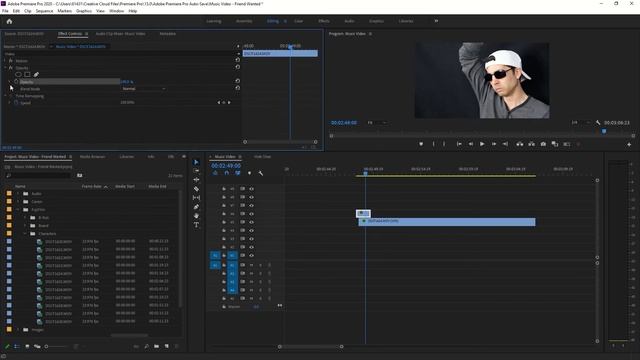Image resolution: width=640 pixels, height=360 pixels.
Task: Pick the free draw bezier mask pen
Action: [x=36, y=74]
